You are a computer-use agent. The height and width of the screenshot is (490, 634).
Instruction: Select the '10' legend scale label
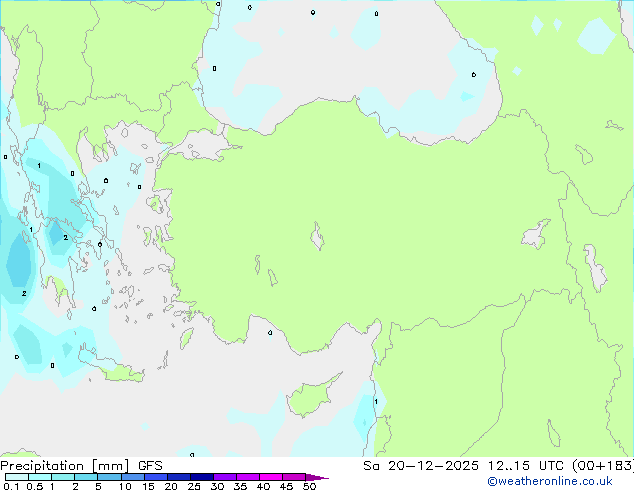coord(125,486)
